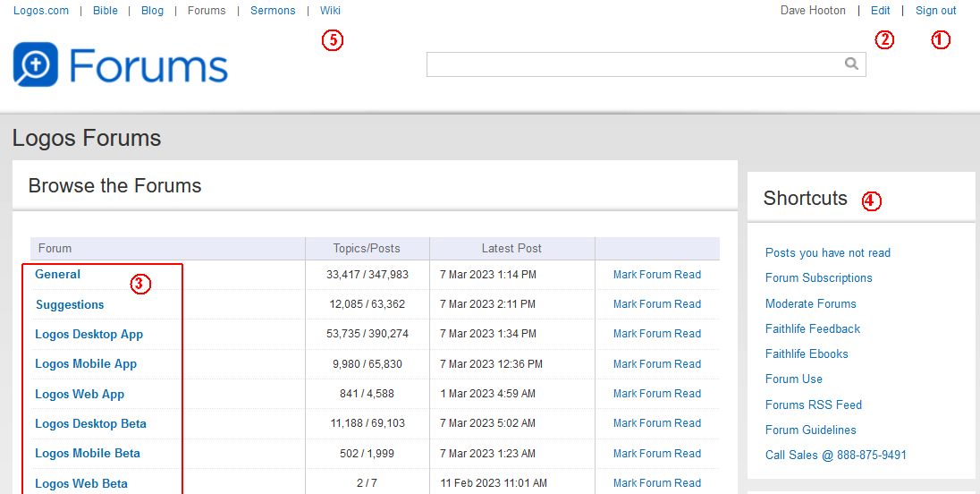
Task: Click the 12,085 / 63,362 count cell
Action: pyautogui.click(x=367, y=304)
